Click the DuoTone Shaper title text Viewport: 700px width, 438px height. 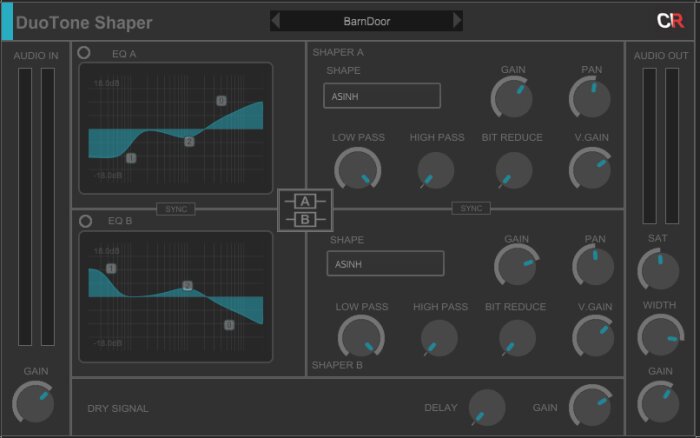(84, 22)
